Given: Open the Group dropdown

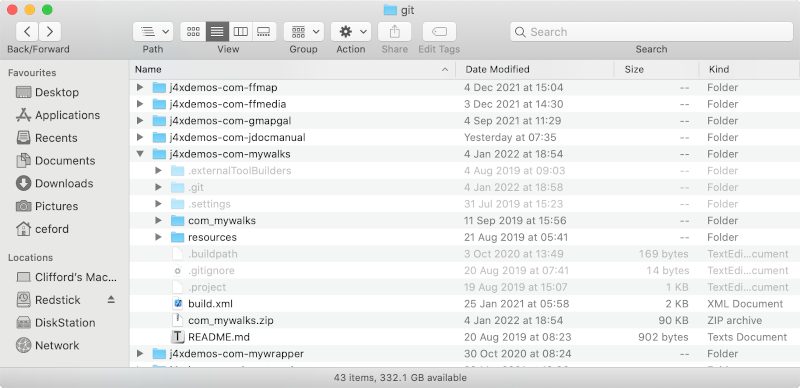Looking at the screenshot, I should coord(304,32).
